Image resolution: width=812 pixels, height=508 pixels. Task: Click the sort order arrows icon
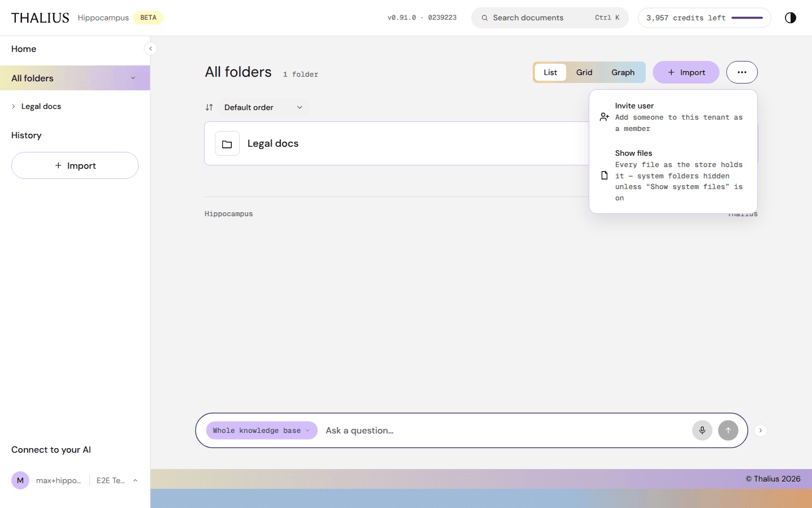[x=209, y=107]
